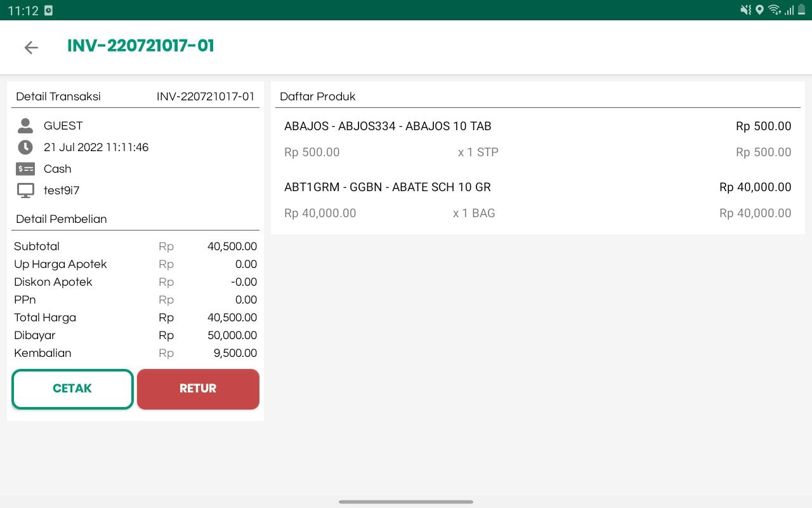
Task: Tap the GUEST customer person icon
Action: (x=25, y=126)
